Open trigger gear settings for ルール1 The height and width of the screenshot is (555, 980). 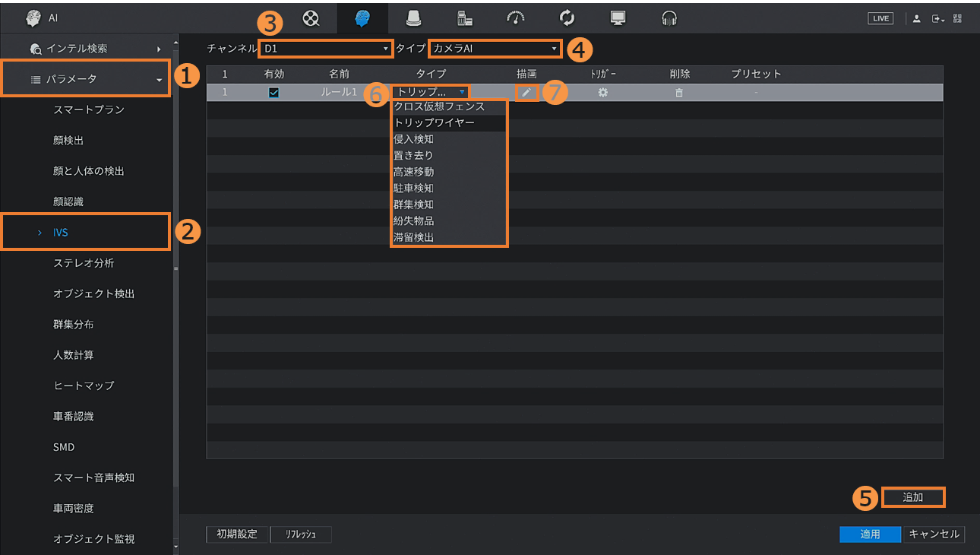[x=602, y=92]
